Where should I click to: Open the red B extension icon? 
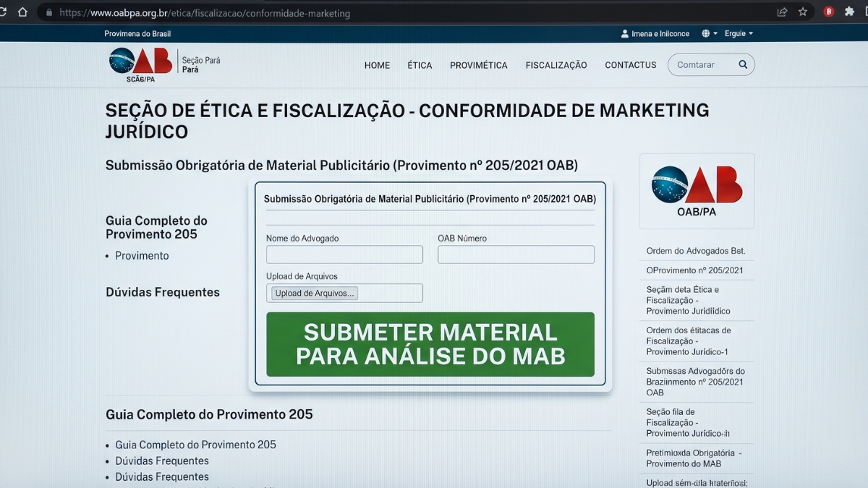pyautogui.click(x=829, y=12)
